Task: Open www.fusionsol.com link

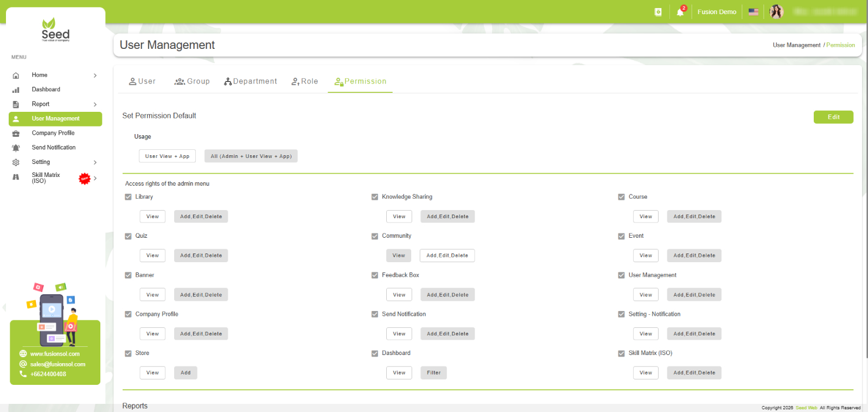Action: pyautogui.click(x=55, y=354)
